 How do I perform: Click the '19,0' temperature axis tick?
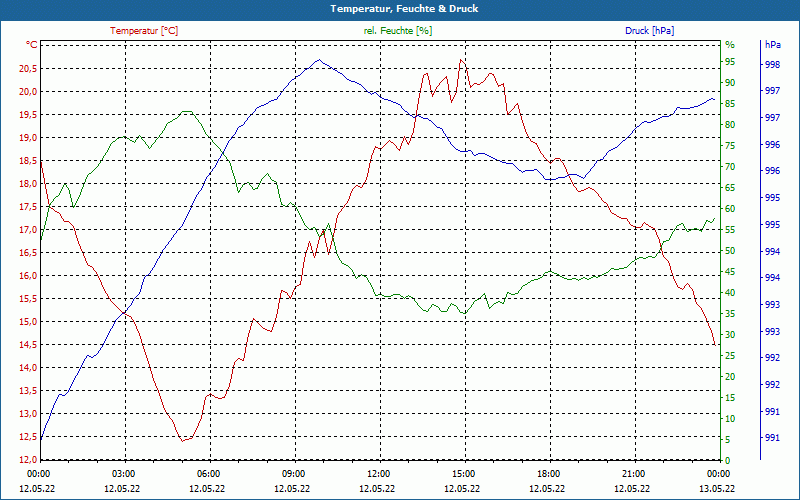point(28,137)
